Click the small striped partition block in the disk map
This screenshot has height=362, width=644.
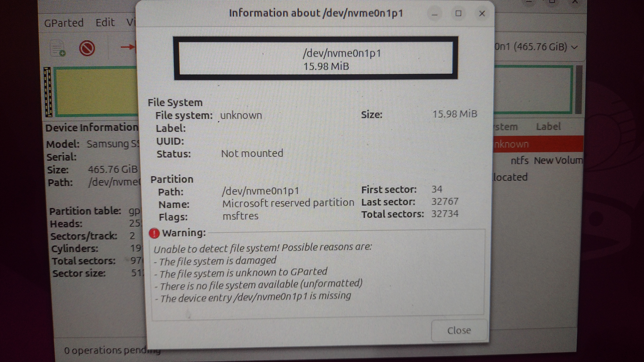(x=48, y=92)
